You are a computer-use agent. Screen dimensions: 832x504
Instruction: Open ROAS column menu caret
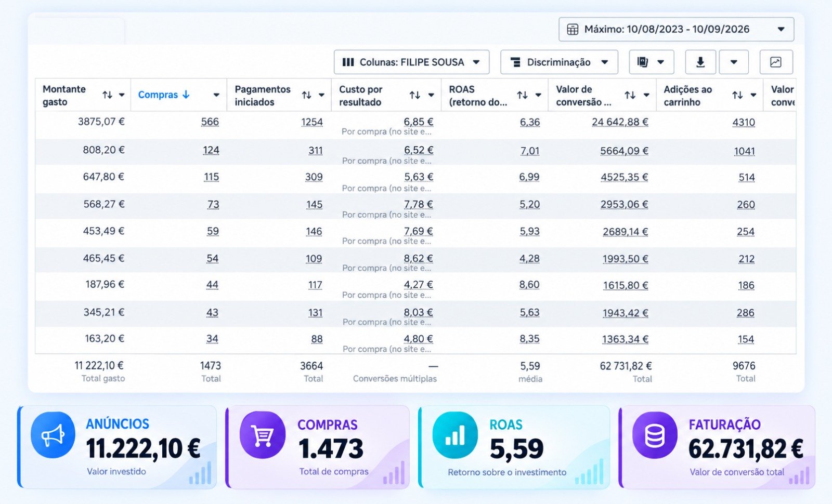538,95
